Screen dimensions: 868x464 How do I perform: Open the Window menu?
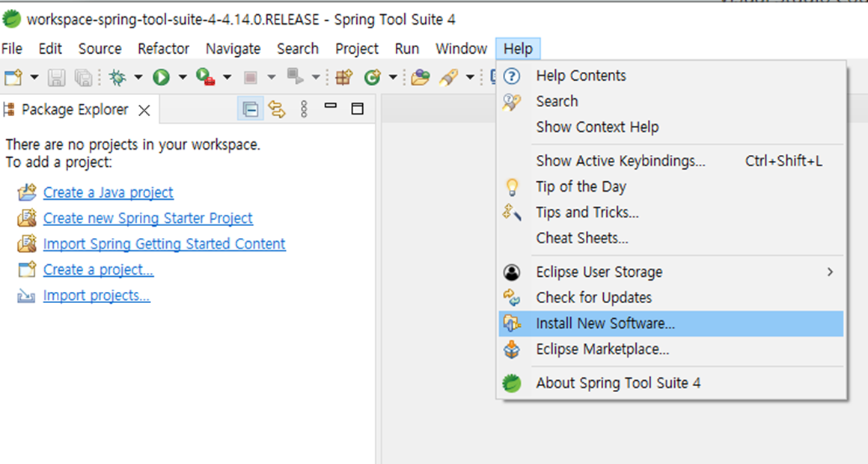coord(461,49)
